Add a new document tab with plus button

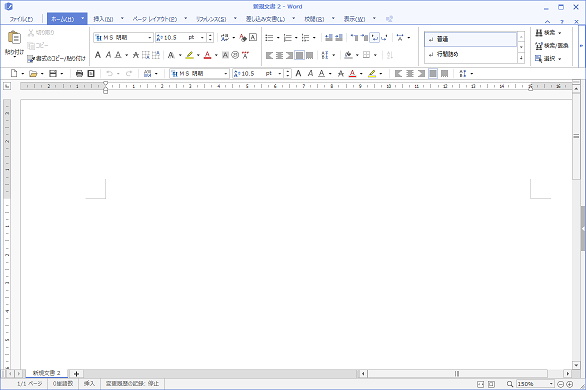pos(76,374)
